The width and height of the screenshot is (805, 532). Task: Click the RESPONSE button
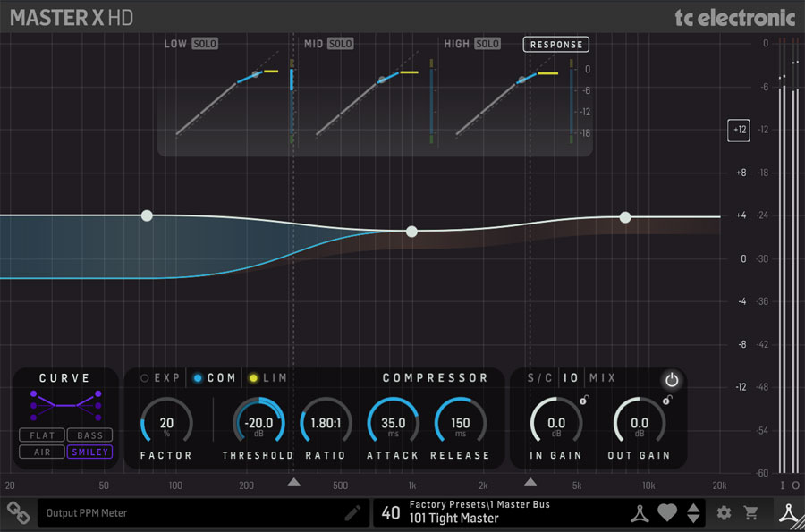(x=556, y=45)
